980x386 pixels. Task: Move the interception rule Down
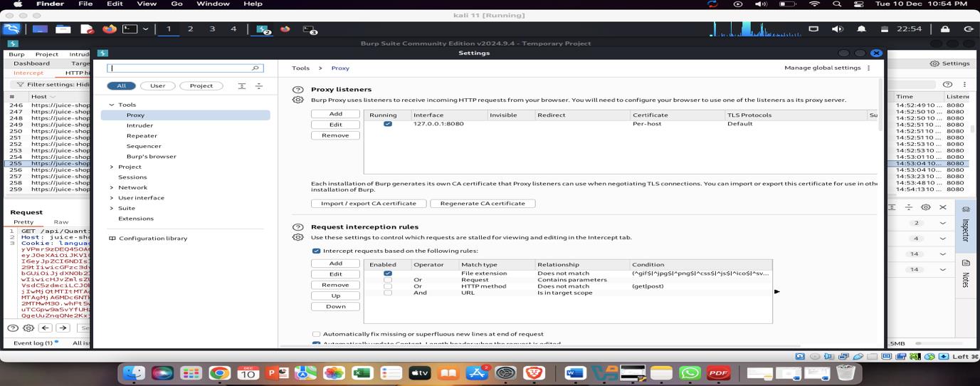click(x=335, y=306)
